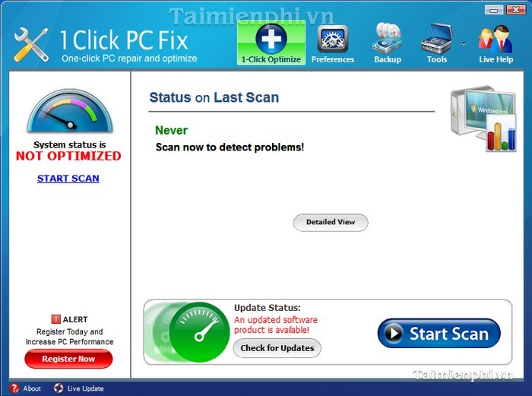The height and width of the screenshot is (396, 532).
Task: Click the lifebuoy Live Update icon
Action: (59, 388)
